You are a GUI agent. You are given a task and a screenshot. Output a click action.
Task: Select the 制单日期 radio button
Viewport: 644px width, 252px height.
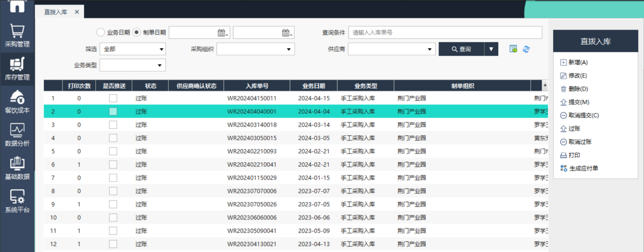click(137, 32)
